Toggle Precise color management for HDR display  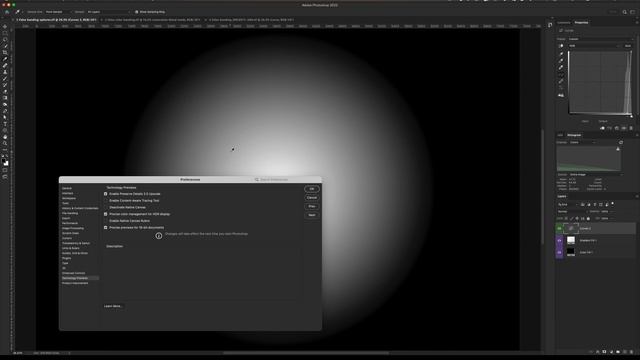tap(106, 214)
